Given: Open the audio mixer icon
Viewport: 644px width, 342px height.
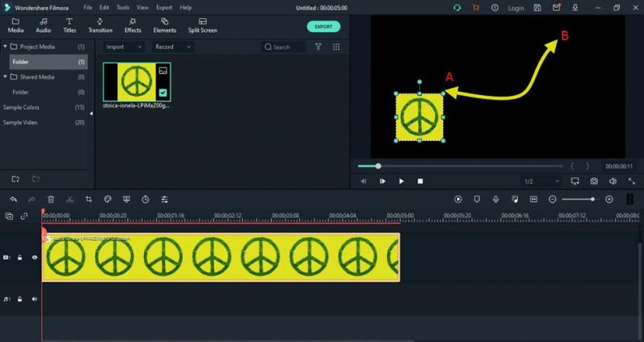Looking at the screenshot, I should 515,199.
